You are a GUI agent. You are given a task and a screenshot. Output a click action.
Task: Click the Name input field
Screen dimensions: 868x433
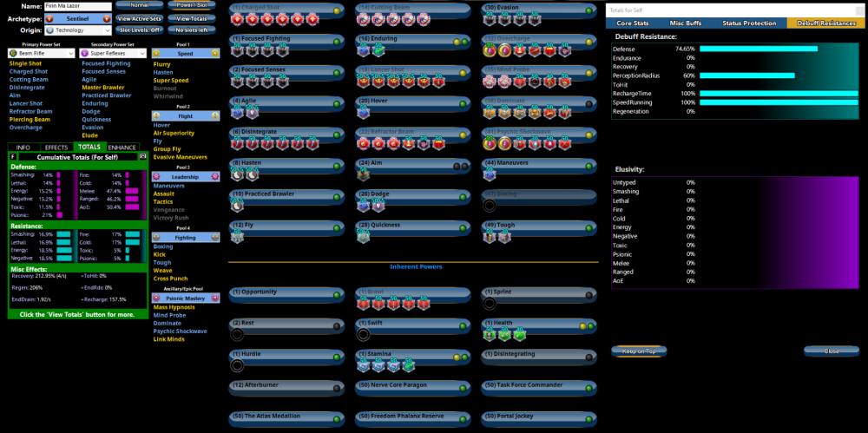tap(77, 6)
